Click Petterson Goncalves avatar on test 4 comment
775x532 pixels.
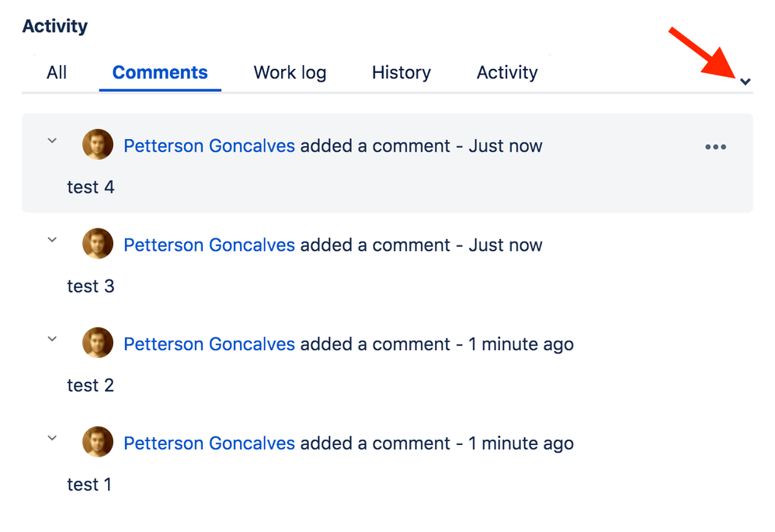coord(97,144)
